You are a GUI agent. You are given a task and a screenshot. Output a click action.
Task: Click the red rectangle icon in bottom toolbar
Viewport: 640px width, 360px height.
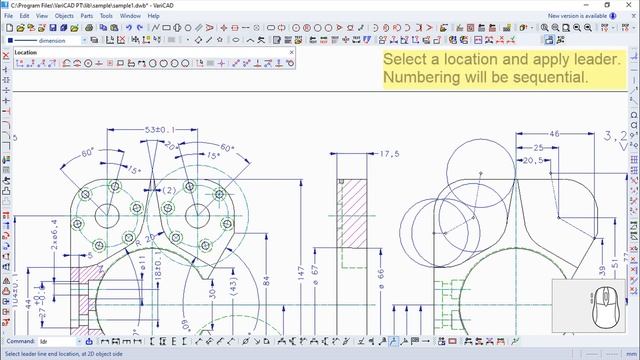[453, 342]
